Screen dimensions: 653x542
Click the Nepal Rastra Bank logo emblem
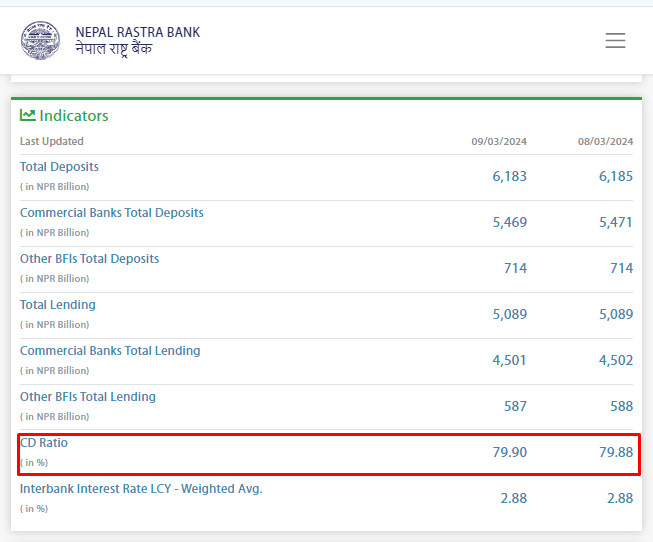pos(41,40)
